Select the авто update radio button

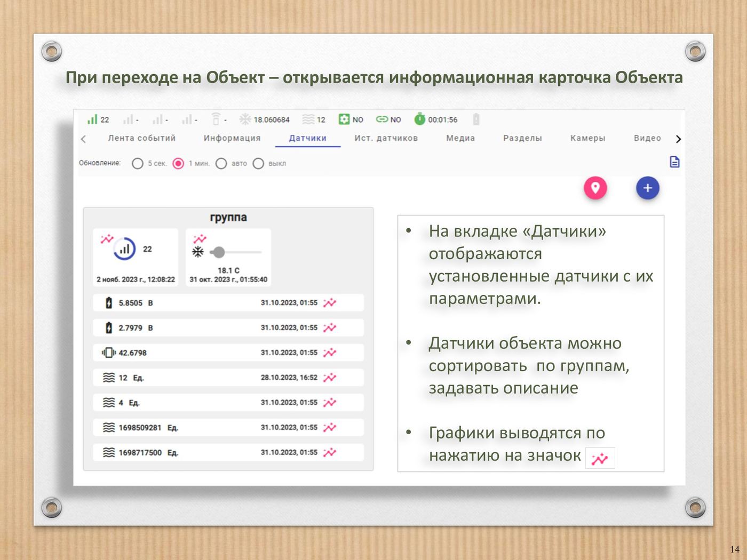221,163
